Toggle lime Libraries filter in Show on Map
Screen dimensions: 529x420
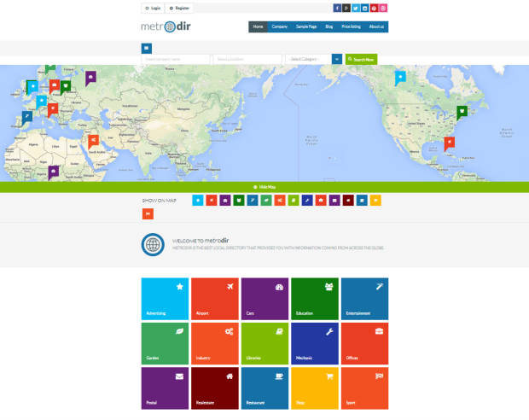pos(294,201)
